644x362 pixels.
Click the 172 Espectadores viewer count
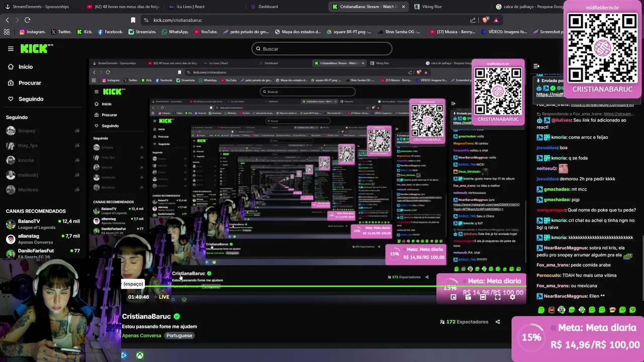[x=464, y=322]
